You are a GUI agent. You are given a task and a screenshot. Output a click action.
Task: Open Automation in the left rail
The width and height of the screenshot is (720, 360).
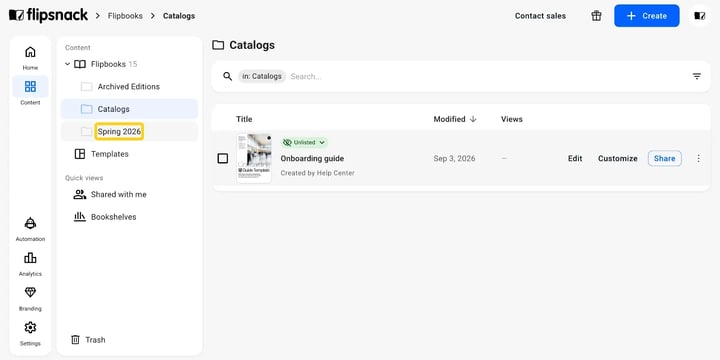[x=30, y=229]
